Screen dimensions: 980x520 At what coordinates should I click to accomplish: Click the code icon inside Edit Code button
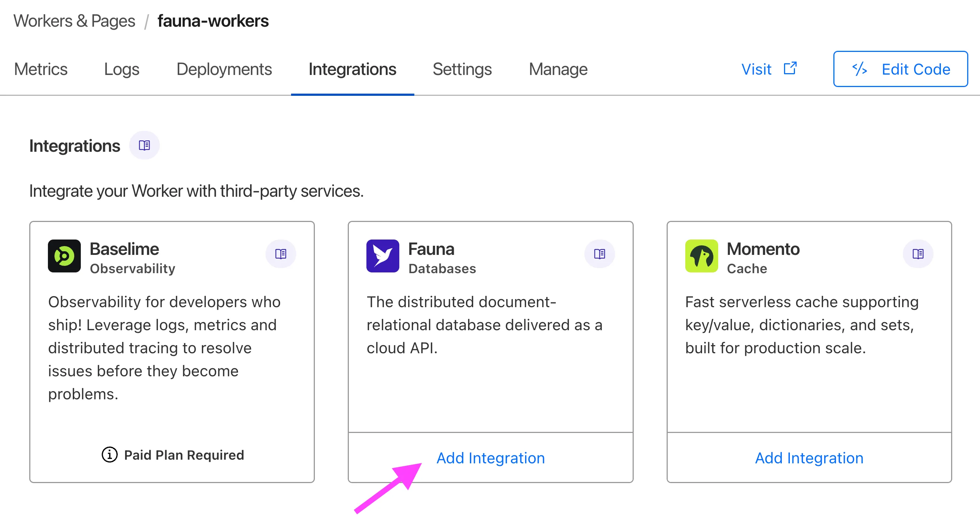click(860, 69)
